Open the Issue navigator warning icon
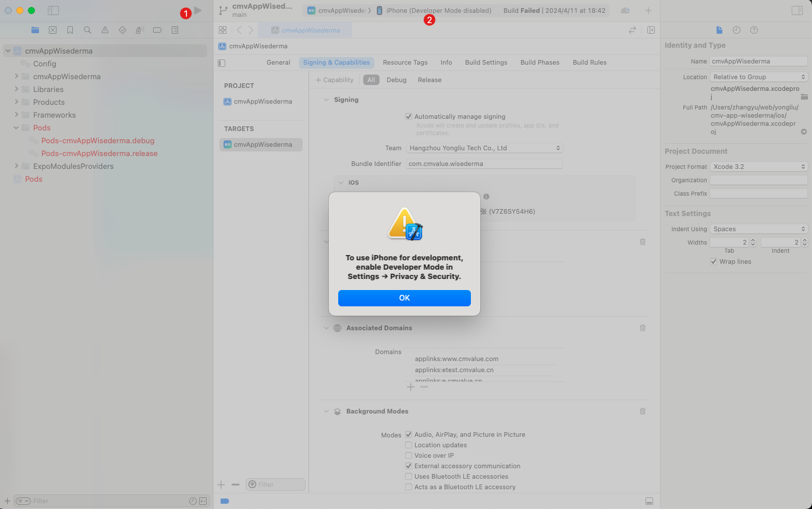Viewport: 812px width, 509px height. tap(105, 30)
